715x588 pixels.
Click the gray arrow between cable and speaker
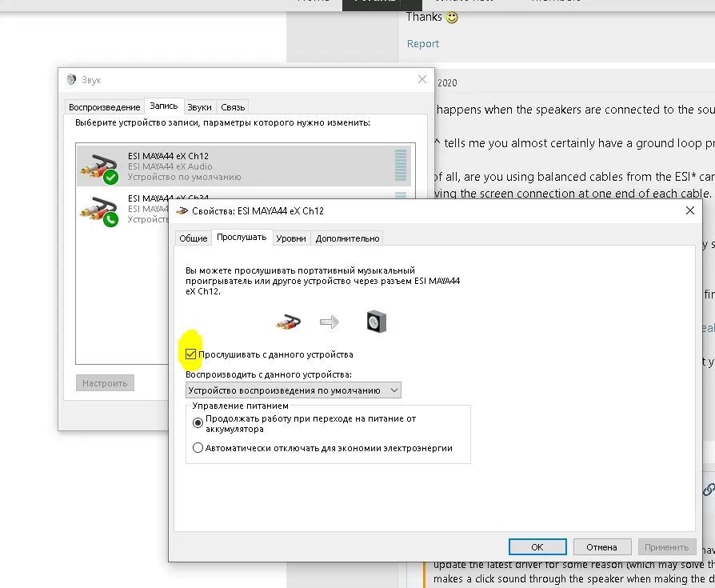click(330, 322)
